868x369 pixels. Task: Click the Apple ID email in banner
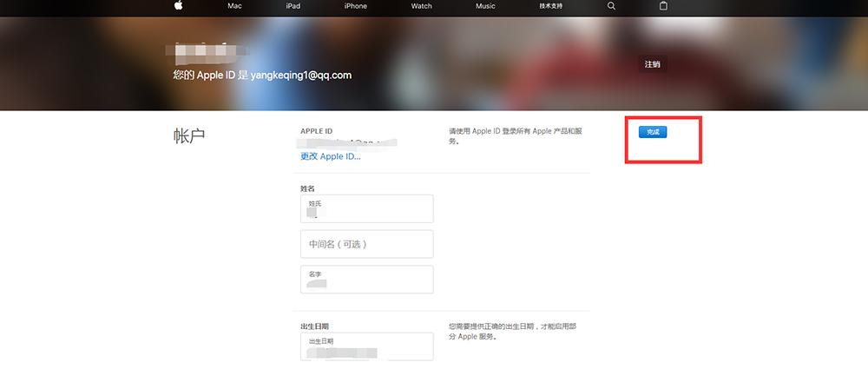[x=301, y=76]
